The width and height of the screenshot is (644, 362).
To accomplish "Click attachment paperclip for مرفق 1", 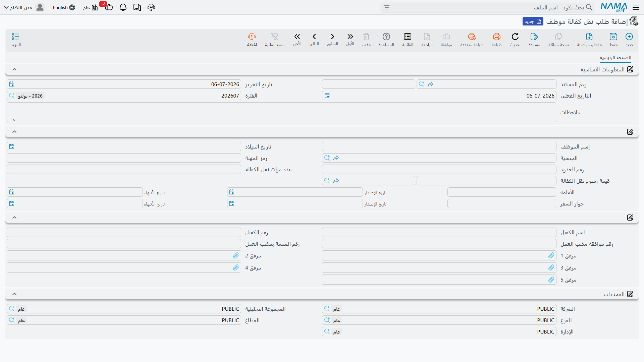I will point(551,256).
